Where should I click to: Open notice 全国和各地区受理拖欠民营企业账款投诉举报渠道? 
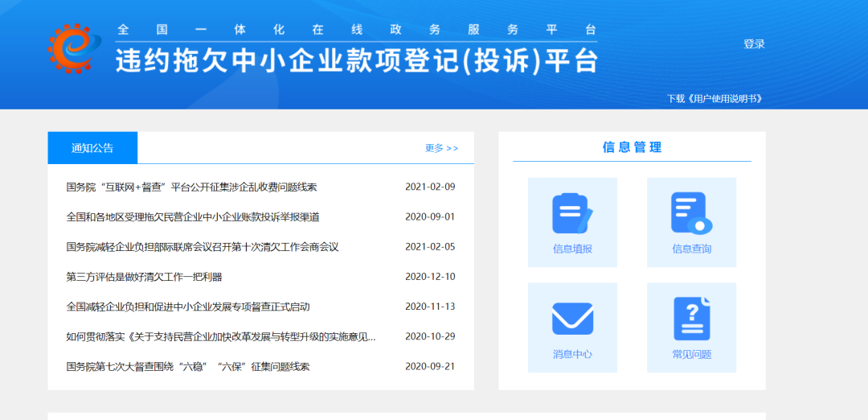pos(193,216)
